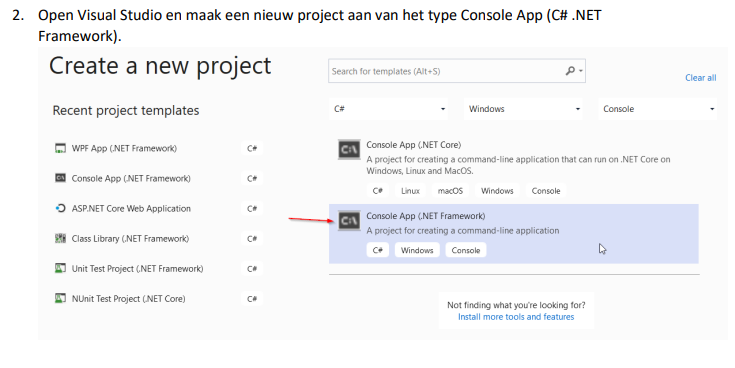Screen dimensions: 735x368
Task: Click Linux tag under Console App (.NET Core)
Action: click(410, 191)
